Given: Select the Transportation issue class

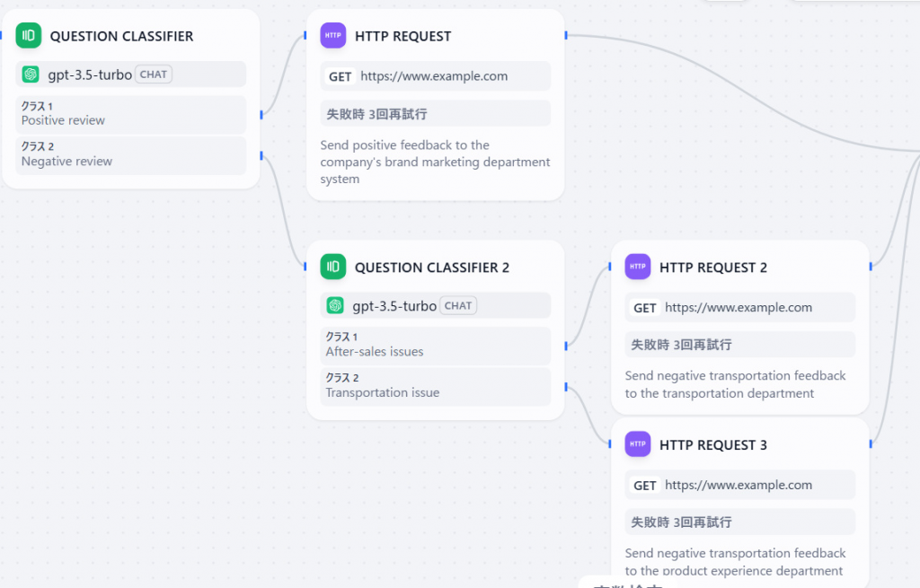Looking at the screenshot, I should coord(436,386).
